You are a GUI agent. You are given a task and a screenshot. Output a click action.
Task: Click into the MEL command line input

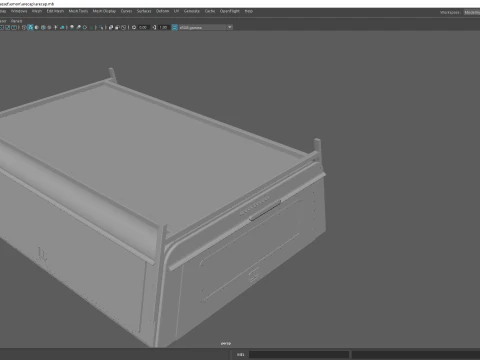click(x=299, y=354)
